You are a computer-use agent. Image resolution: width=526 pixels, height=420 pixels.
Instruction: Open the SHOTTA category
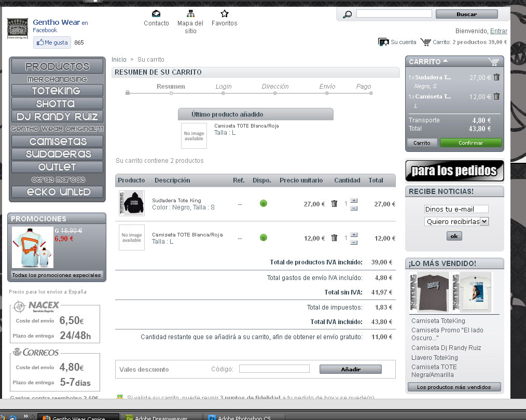[58, 104]
